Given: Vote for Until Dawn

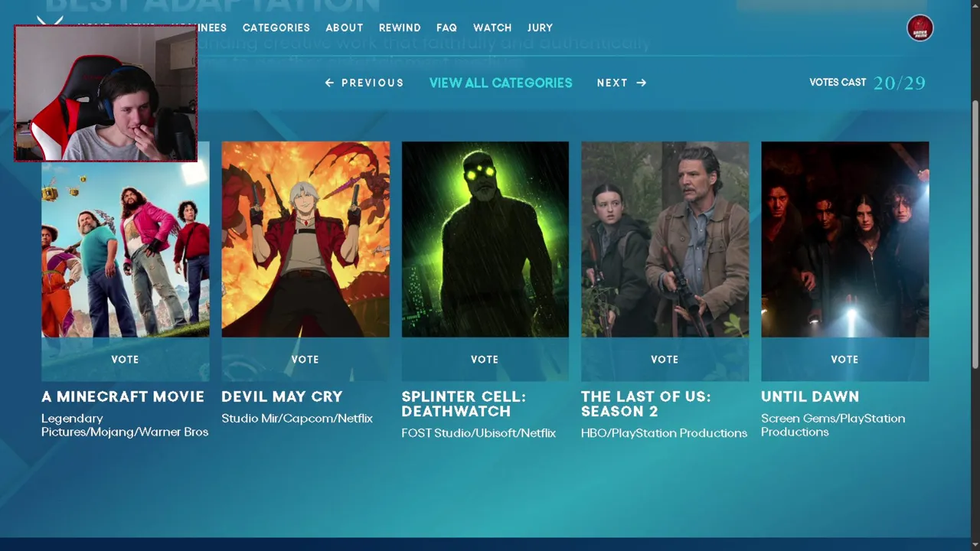Looking at the screenshot, I should (x=844, y=359).
